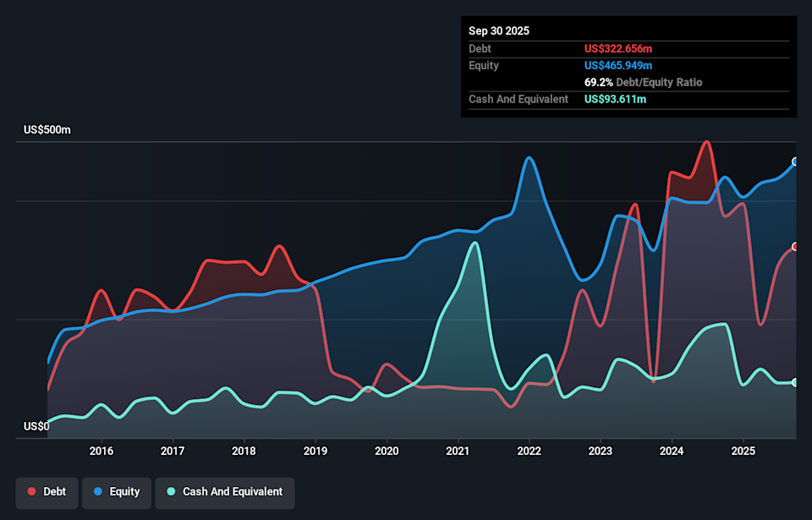This screenshot has width=812, height=520.
Task: Select the 2022 x-axis year label
Action: click(x=529, y=450)
